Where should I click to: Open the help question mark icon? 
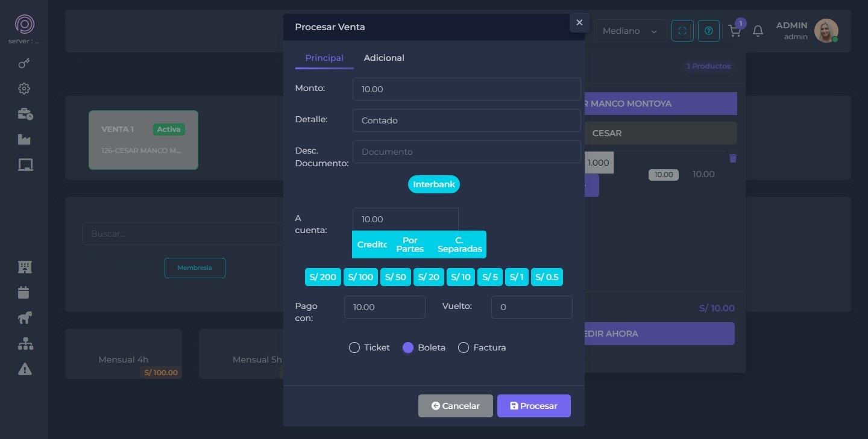709,31
